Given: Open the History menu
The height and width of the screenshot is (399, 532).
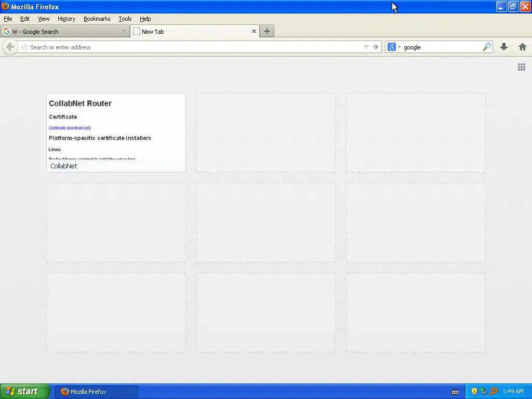Looking at the screenshot, I should pos(66,19).
